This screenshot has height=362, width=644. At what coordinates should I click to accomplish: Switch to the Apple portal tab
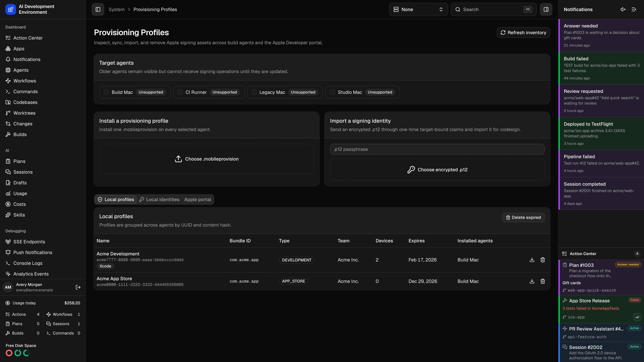(198, 200)
